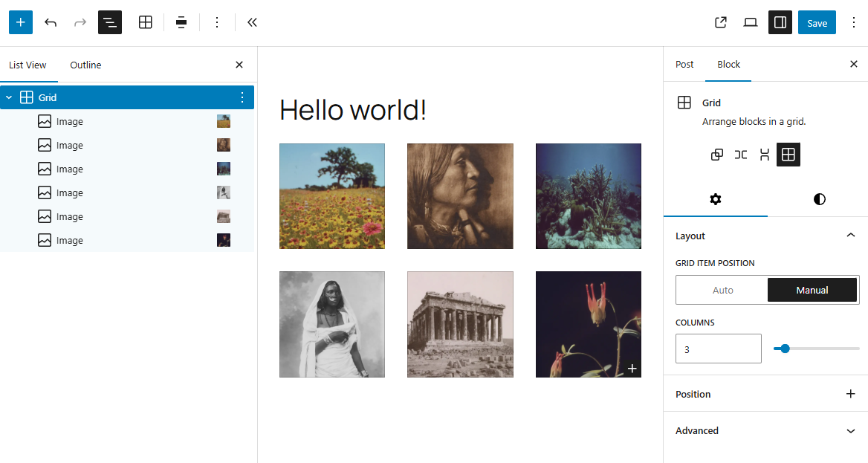Image resolution: width=868 pixels, height=463 pixels.
Task: Select the Image row with sepia portrait thumbnail
Action: click(x=127, y=145)
